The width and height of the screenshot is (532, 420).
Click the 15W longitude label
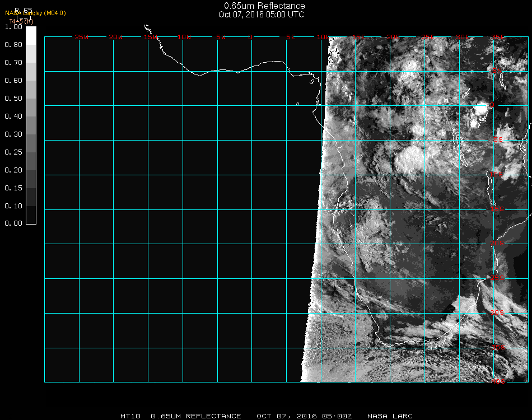(x=150, y=37)
